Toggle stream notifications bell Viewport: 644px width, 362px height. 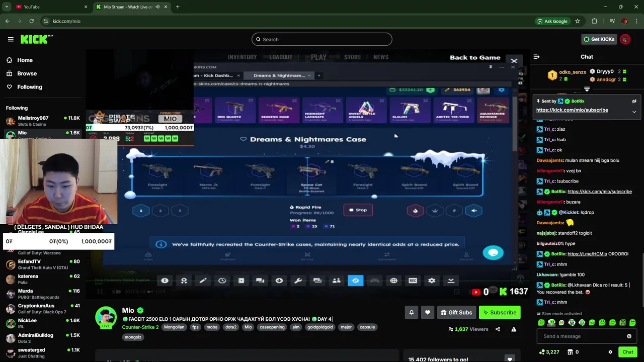[x=411, y=312]
